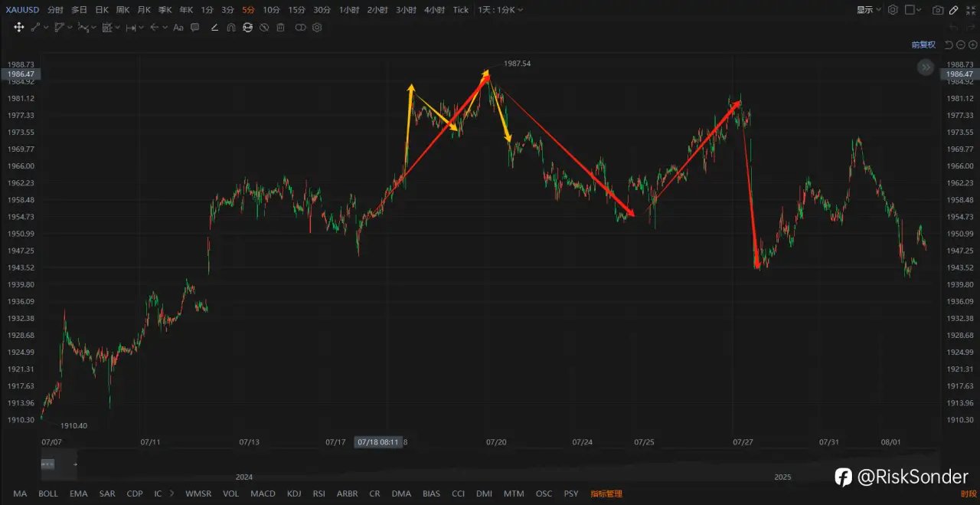
Task: Enable the EMA indicator
Action: [79, 494]
